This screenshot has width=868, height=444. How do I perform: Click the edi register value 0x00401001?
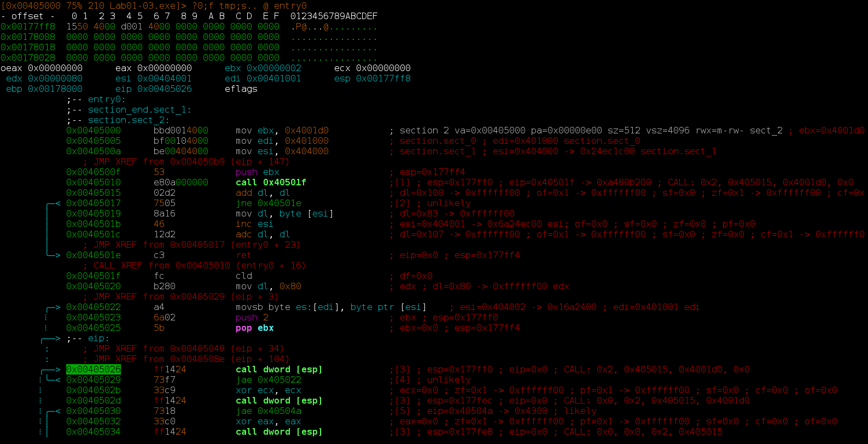point(274,78)
